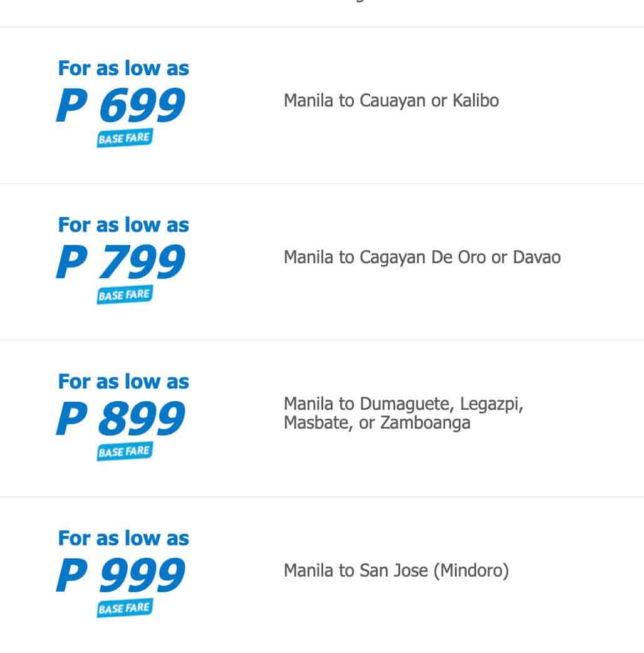
Task: Click the Zamboanga destination name
Action: point(425,423)
